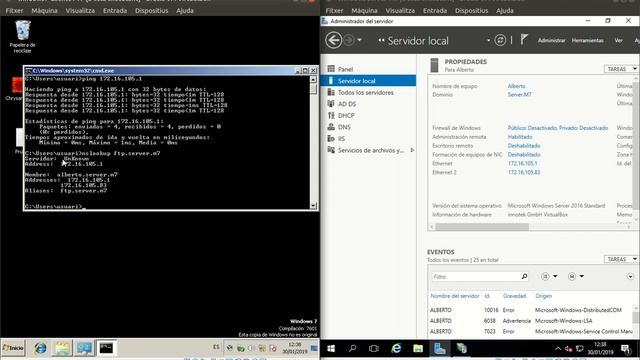This screenshot has width=640, height=360.
Task: Open DNS role in sidebar
Action: point(344,127)
